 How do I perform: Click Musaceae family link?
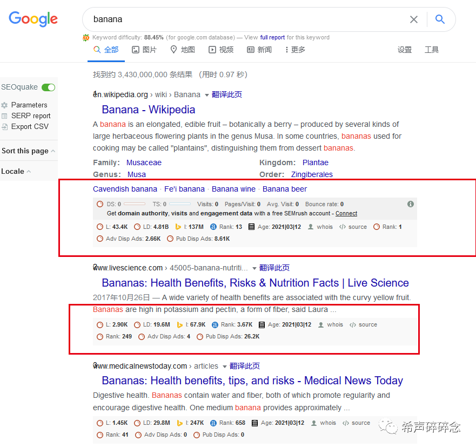144,163
